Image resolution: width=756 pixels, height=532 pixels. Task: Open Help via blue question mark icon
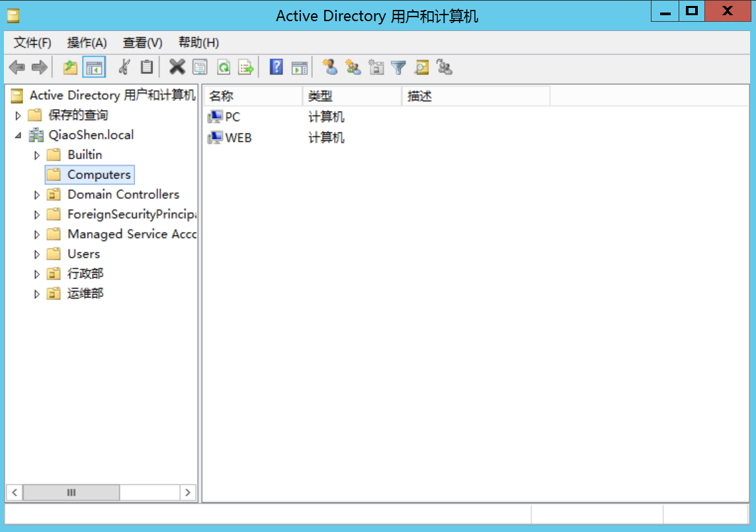(x=276, y=67)
